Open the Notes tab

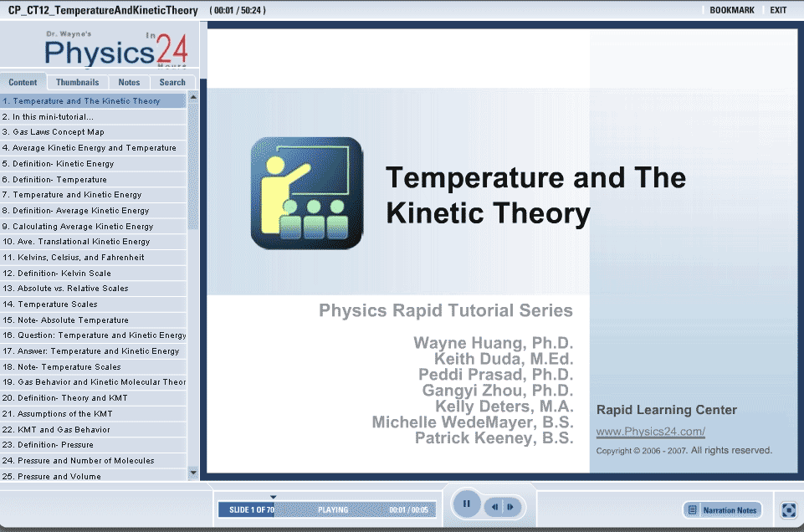click(129, 82)
